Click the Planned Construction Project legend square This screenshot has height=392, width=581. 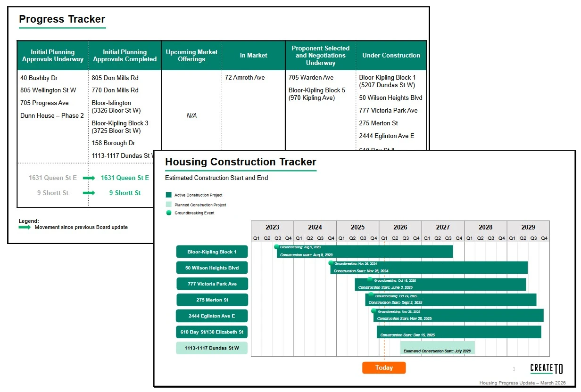[x=168, y=204]
